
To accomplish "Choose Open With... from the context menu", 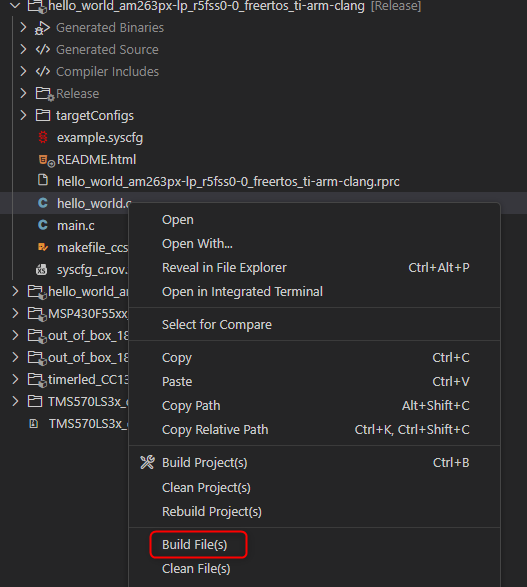I will click(314, 244).
